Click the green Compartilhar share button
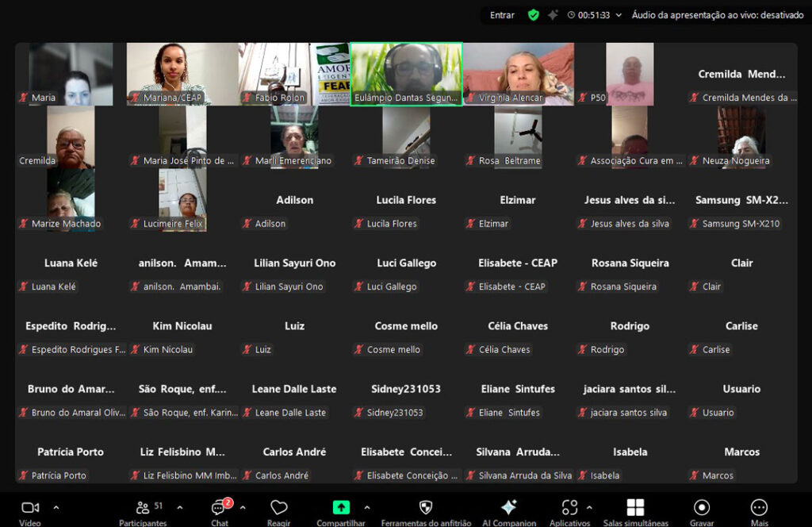The image size is (812, 527). pos(341,507)
